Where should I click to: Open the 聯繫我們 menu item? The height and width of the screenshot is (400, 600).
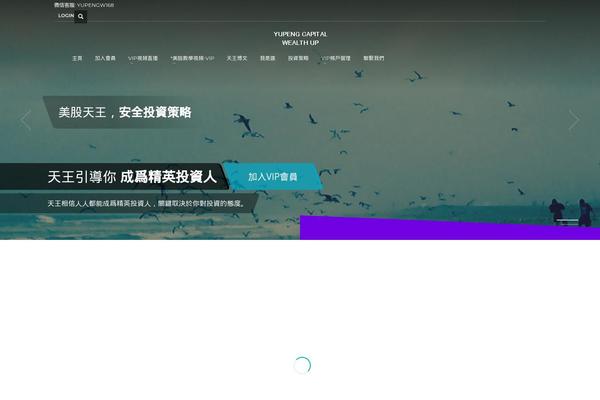click(373, 58)
